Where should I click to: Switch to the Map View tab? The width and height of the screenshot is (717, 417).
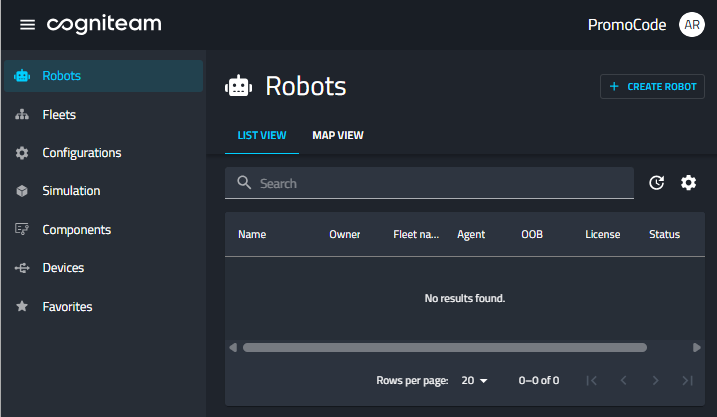pos(338,135)
